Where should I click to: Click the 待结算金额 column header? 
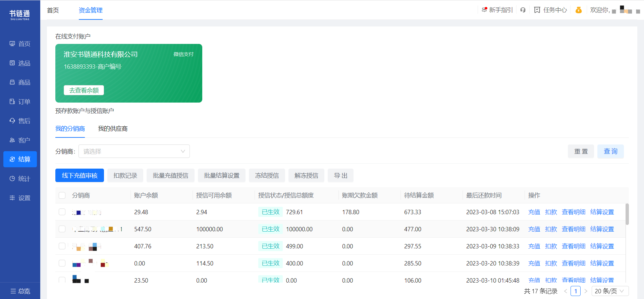click(419, 195)
